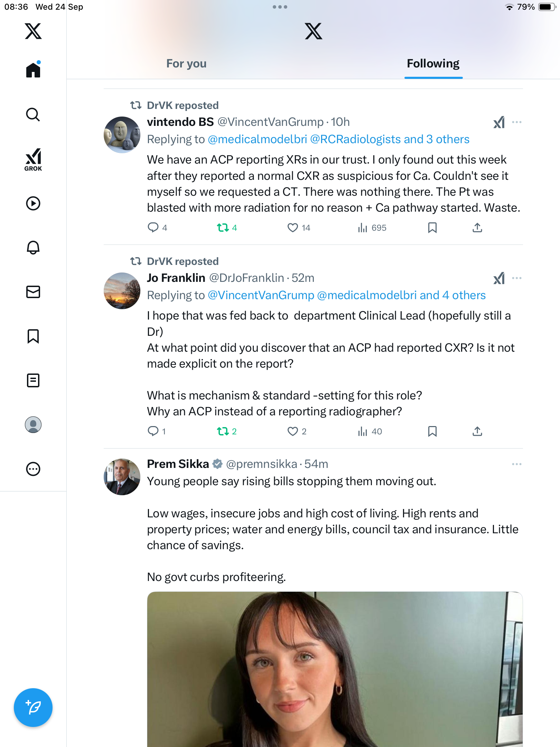560x747 pixels.
Task: Open notifications bell in sidebar
Action: point(33,248)
